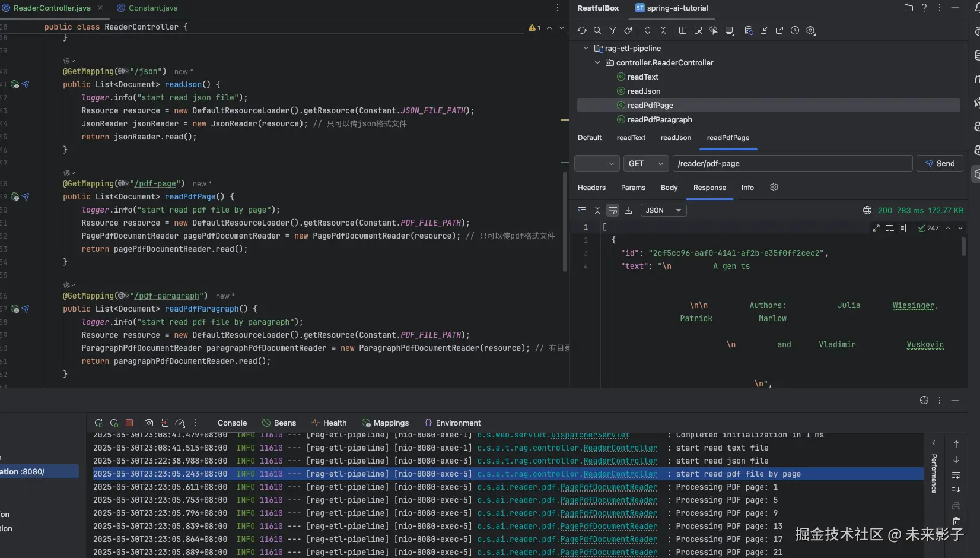The width and height of the screenshot is (980, 558).
Task: Click the trash icon to clear console
Action: pyautogui.click(x=956, y=521)
